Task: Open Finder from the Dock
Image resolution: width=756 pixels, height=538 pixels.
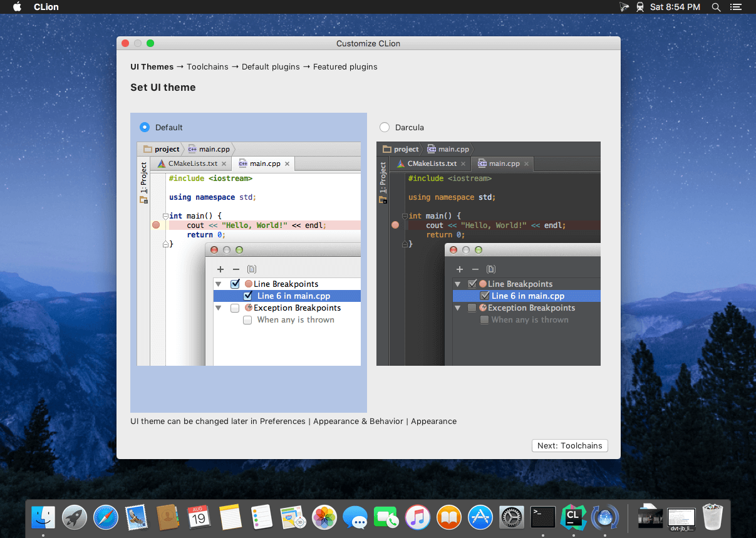Action: click(x=43, y=517)
